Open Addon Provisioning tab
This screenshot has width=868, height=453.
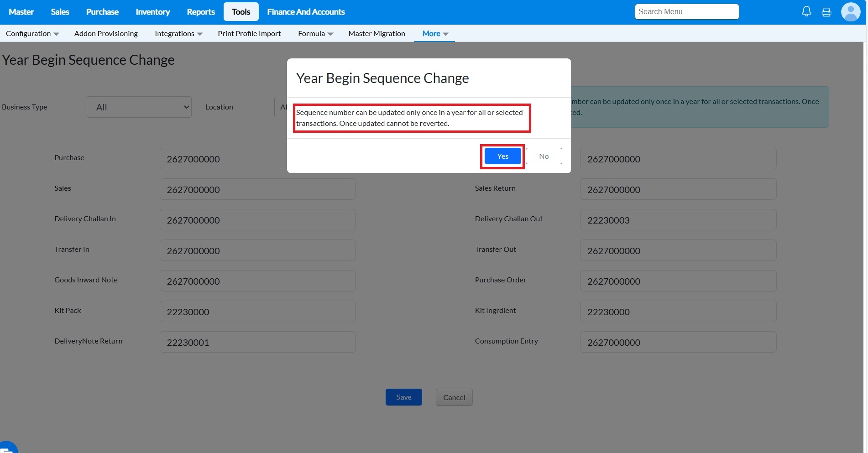(x=106, y=34)
